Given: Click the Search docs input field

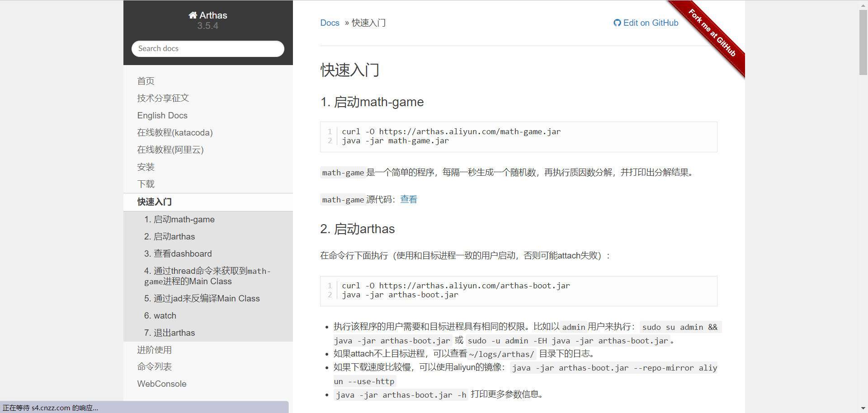Looking at the screenshot, I should click(x=208, y=48).
